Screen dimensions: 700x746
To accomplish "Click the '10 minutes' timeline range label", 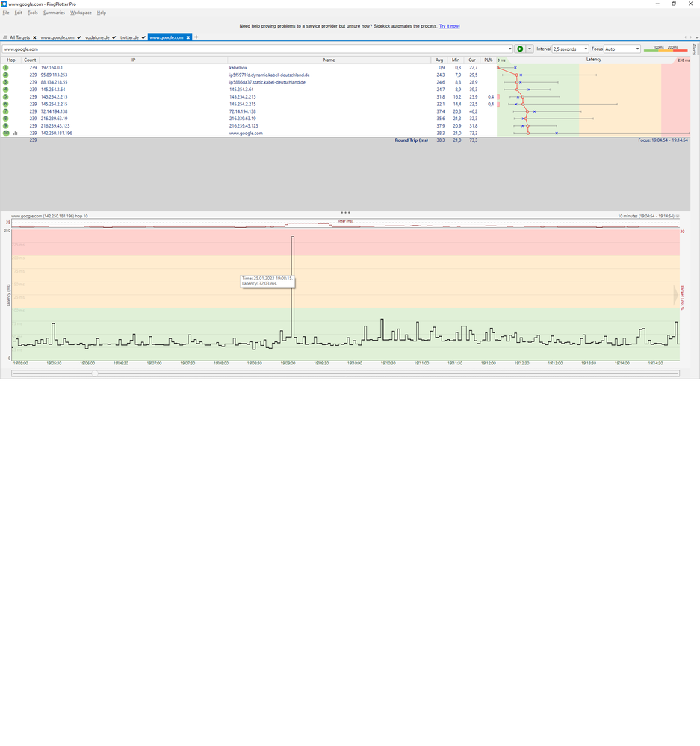I will click(645, 216).
